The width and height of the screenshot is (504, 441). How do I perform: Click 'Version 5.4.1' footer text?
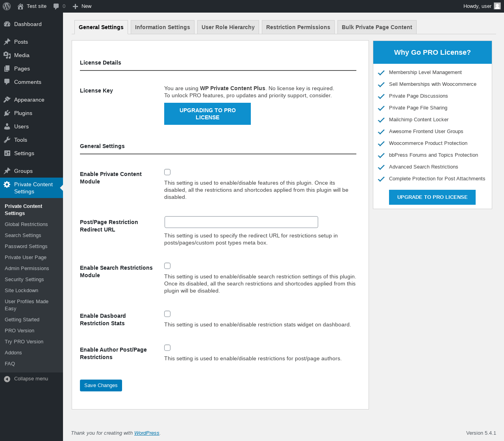coord(481,433)
